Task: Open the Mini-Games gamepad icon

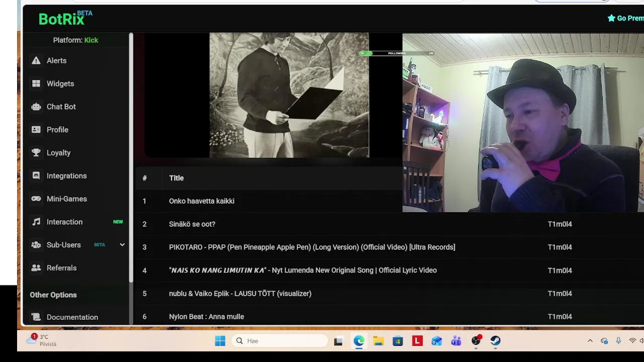Action: [x=36, y=199]
